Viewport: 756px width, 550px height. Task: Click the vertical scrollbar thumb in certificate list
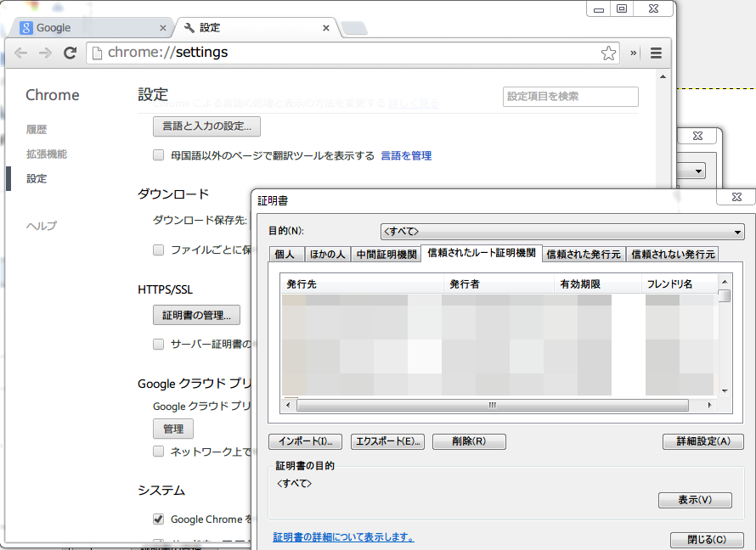tap(725, 295)
